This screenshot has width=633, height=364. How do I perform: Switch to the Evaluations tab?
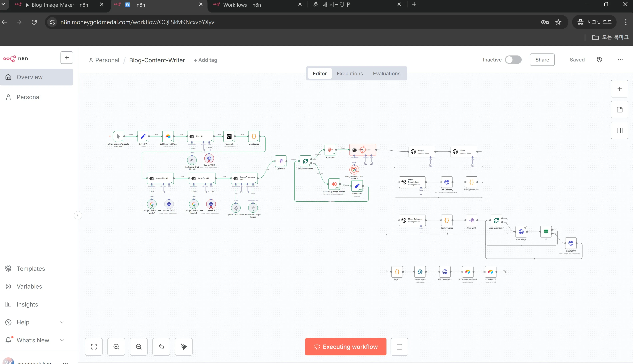click(386, 73)
